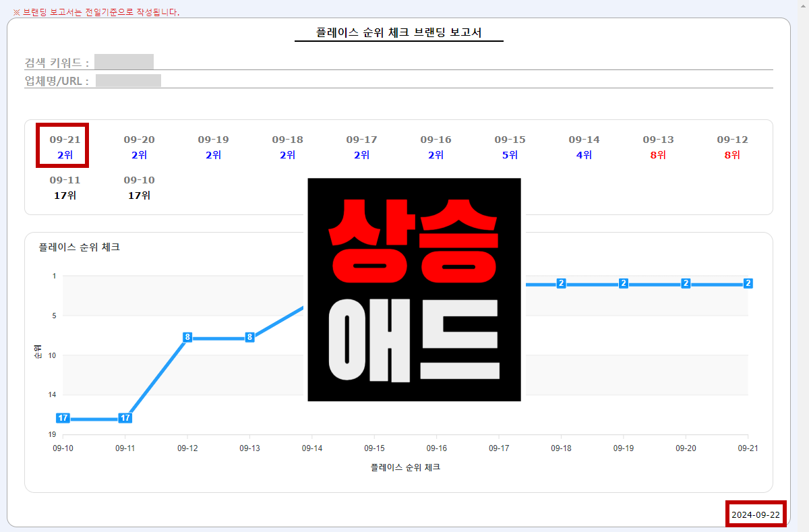Click the y-axis tick label 5
The height and width of the screenshot is (532, 809).
[54, 316]
